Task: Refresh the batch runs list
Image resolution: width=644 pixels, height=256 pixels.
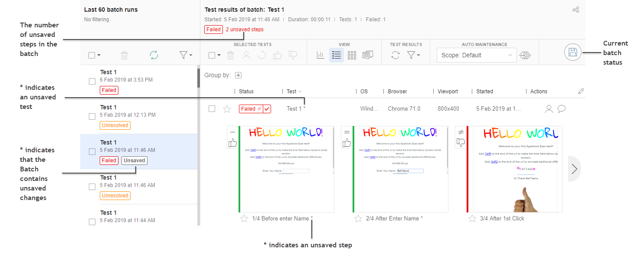Action: coord(154,55)
